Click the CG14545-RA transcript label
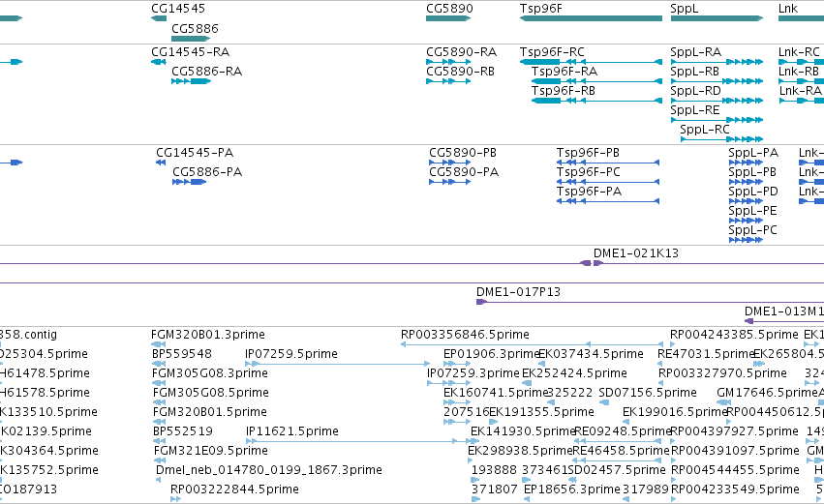This screenshot has width=824, height=504. tap(190, 52)
